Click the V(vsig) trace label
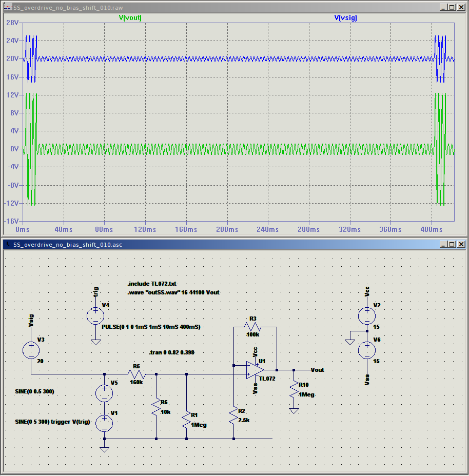This screenshot has height=476, width=469. [x=345, y=17]
